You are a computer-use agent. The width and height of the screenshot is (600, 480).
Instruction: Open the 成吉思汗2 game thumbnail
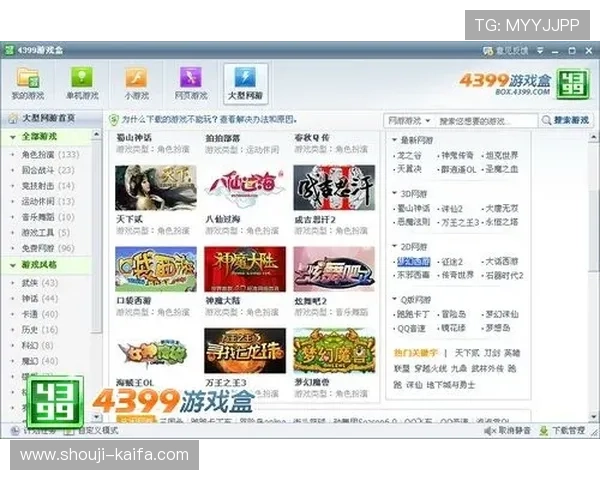point(334,188)
